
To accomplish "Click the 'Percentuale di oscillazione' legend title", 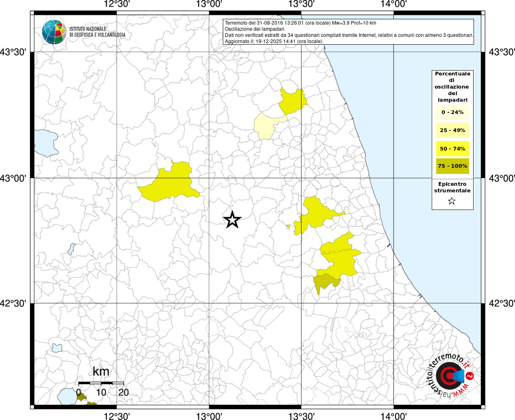I will click(x=452, y=87).
